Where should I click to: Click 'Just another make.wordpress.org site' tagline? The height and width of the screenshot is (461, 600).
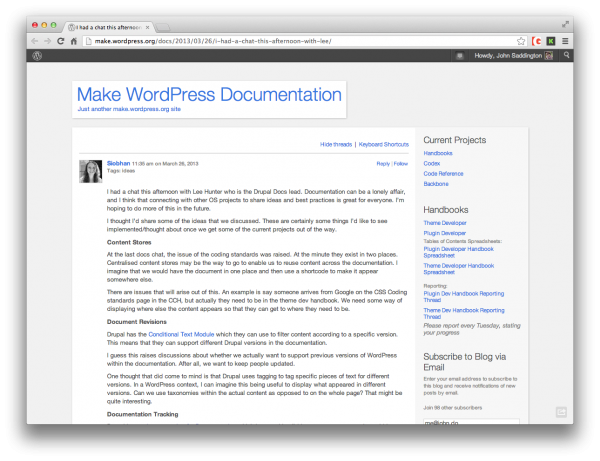(129, 109)
